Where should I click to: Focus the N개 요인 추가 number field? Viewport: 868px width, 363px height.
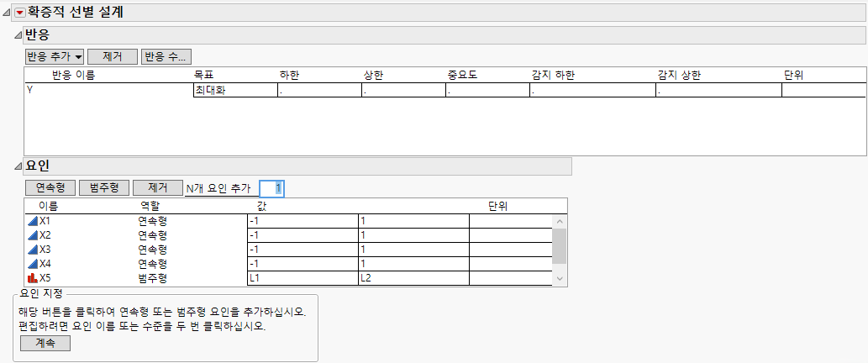(x=271, y=189)
